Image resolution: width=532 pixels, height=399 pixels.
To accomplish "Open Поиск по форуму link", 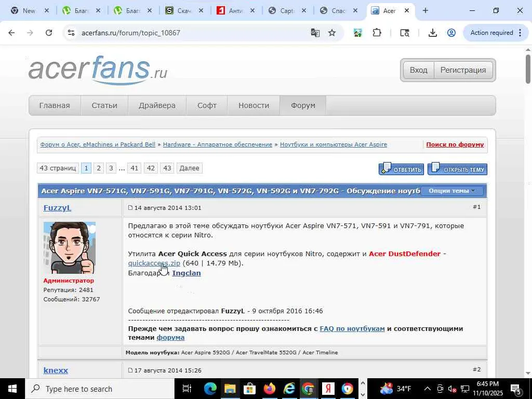I will click(455, 144).
